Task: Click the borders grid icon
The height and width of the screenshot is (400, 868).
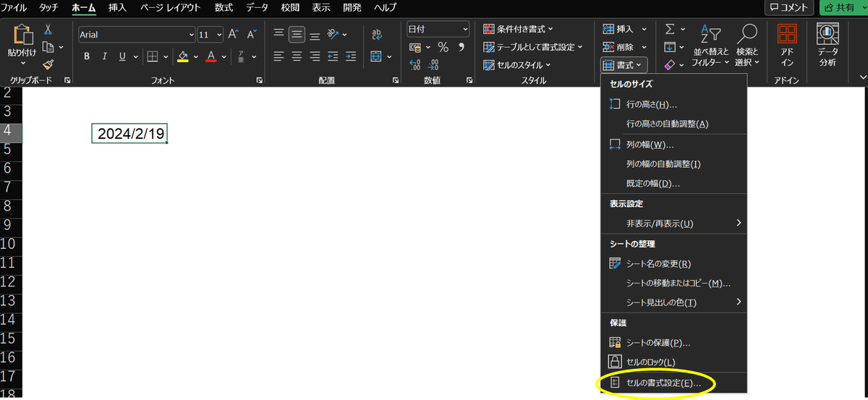Action: coord(153,56)
